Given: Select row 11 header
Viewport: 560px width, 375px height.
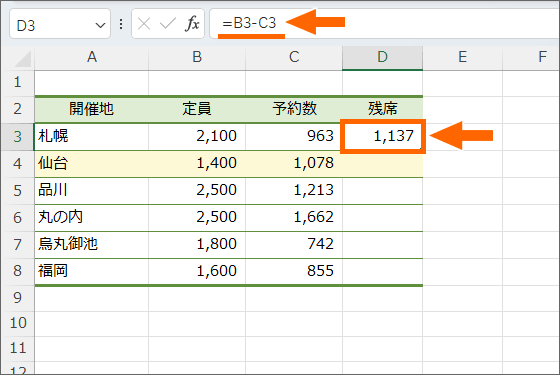Looking at the screenshot, I should [18, 349].
